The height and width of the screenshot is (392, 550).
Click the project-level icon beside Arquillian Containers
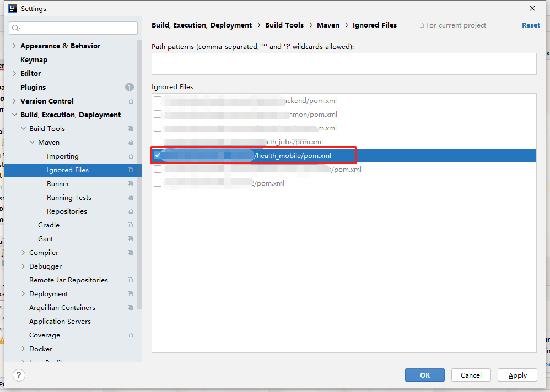[131, 308]
